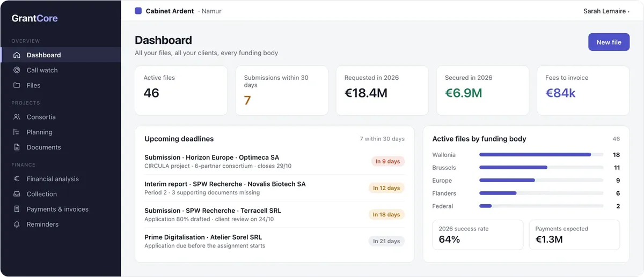Screen dimensions: 644x277
Task: Select Reminders in the sidebar
Action: pos(61,224)
